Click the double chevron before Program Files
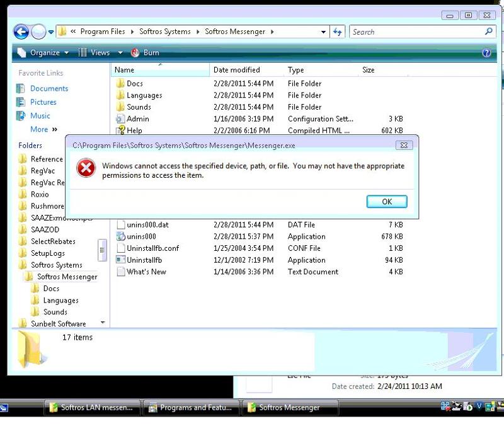Image resolution: width=504 pixels, height=426 pixels. click(x=73, y=32)
